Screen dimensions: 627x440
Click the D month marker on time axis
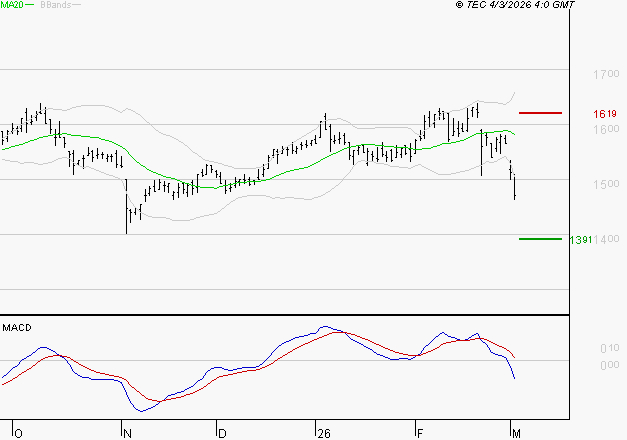pos(222,433)
